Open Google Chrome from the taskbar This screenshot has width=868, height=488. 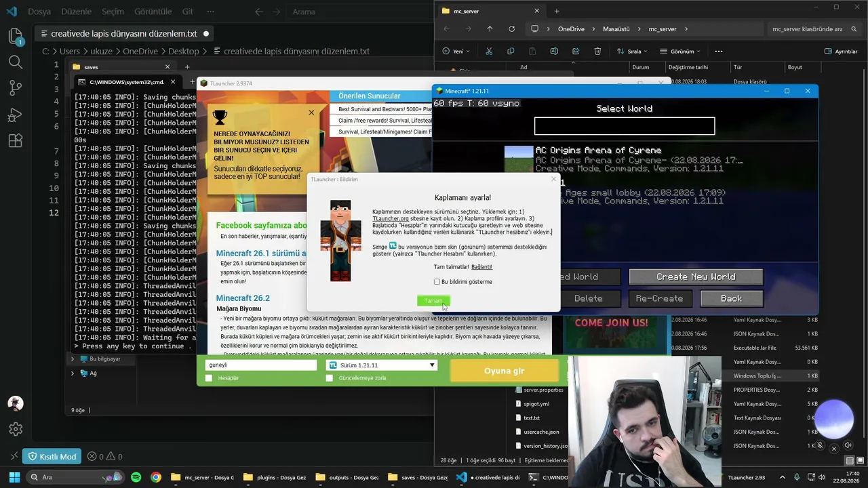(156, 477)
